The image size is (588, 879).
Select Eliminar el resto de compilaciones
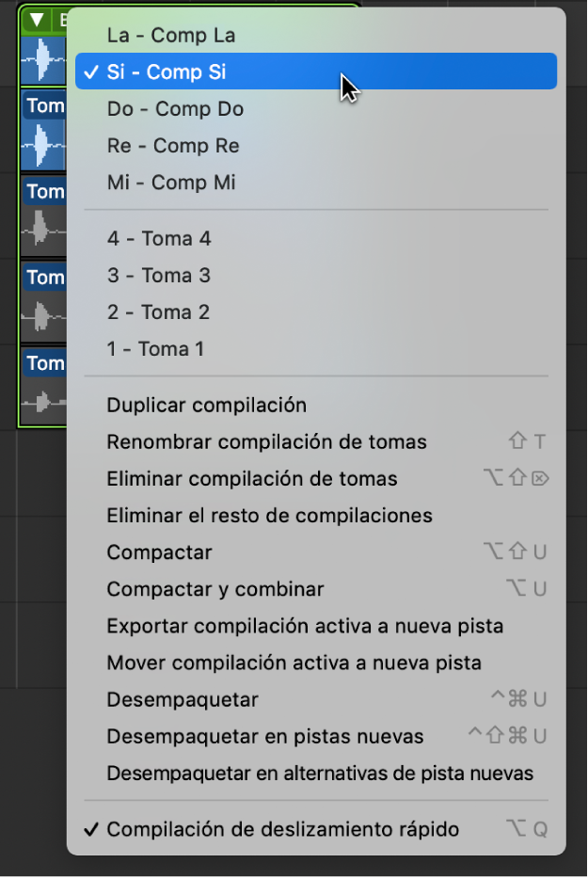pyautogui.click(x=270, y=516)
